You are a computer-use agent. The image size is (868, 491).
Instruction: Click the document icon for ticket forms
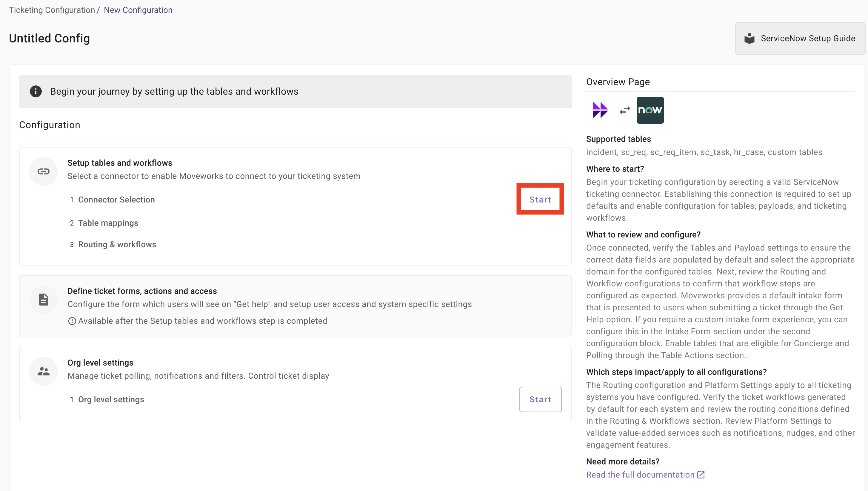pos(44,300)
